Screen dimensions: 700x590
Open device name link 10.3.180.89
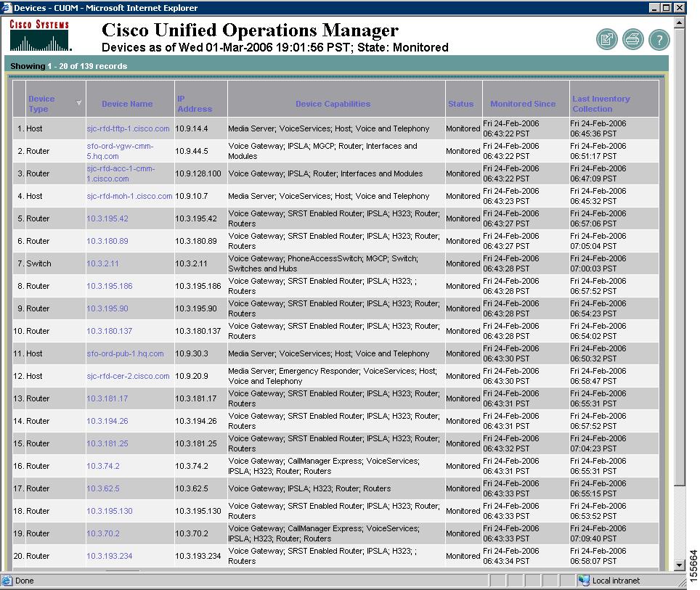[x=107, y=241]
